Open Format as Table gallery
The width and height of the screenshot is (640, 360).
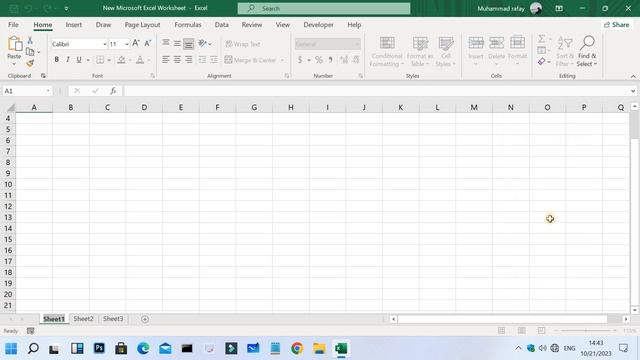(420, 51)
